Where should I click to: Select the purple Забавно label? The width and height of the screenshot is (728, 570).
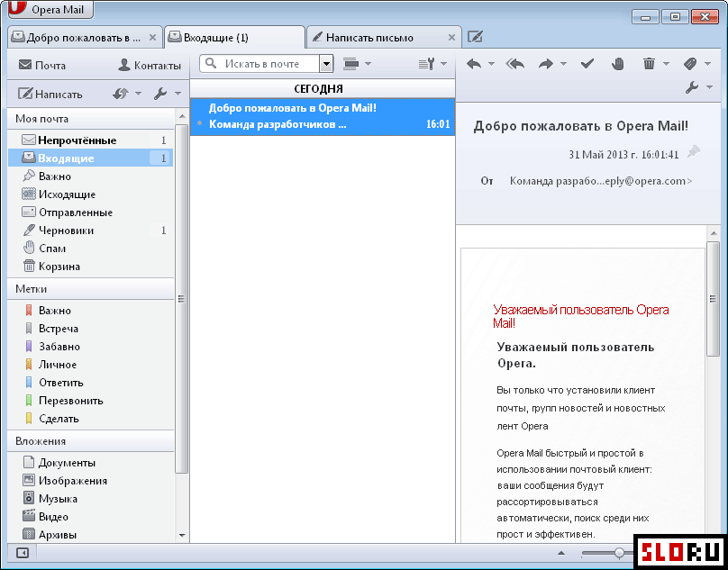point(90,347)
